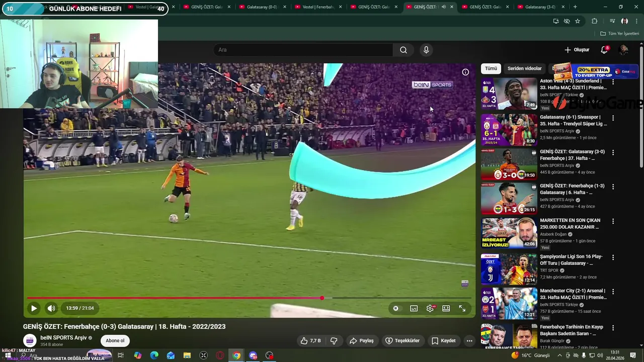This screenshot has height=362, width=644.
Task: Open the Manchester City (2-1) Arsenal thumbnail
Action: click(509, 303)
